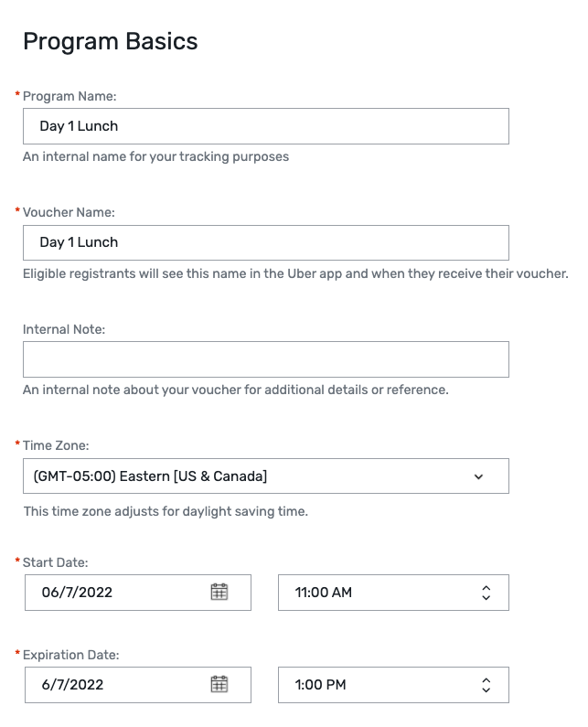Click the Voucher Name input field
588x727 pixels.
265,242
